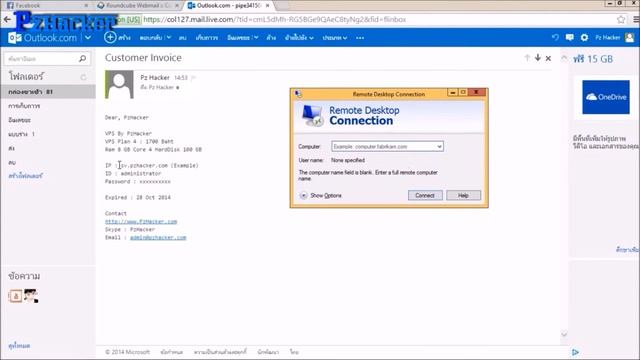
Task: Click the message flag icon beside 14:53
Action: click(193, 78)
